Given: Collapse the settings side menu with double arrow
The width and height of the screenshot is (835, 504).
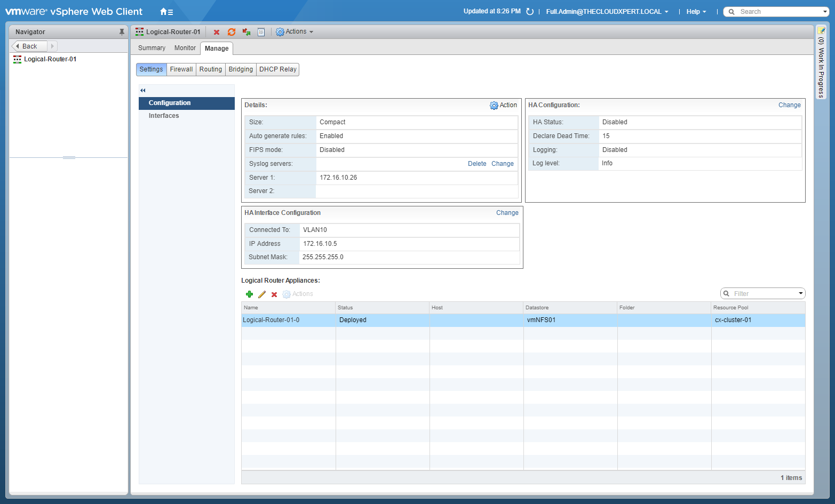Looking at the screenshot, I should tap(143, 90).
